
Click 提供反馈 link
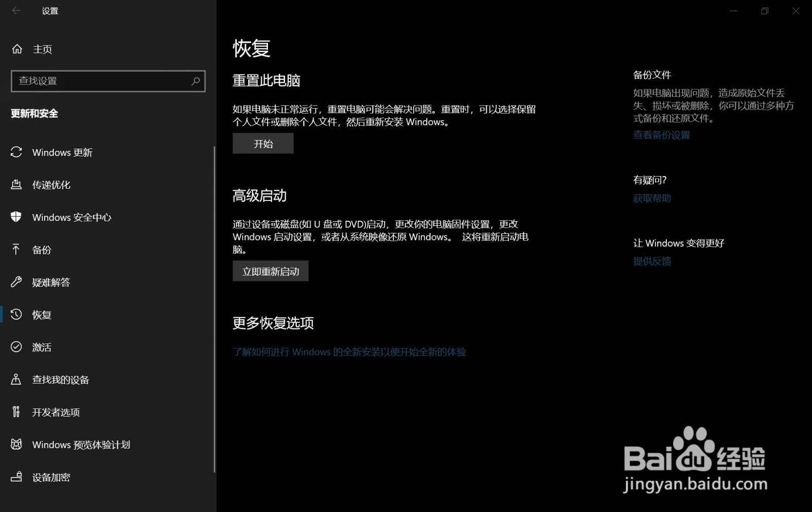pyautogui.click(x=652, y=261)
